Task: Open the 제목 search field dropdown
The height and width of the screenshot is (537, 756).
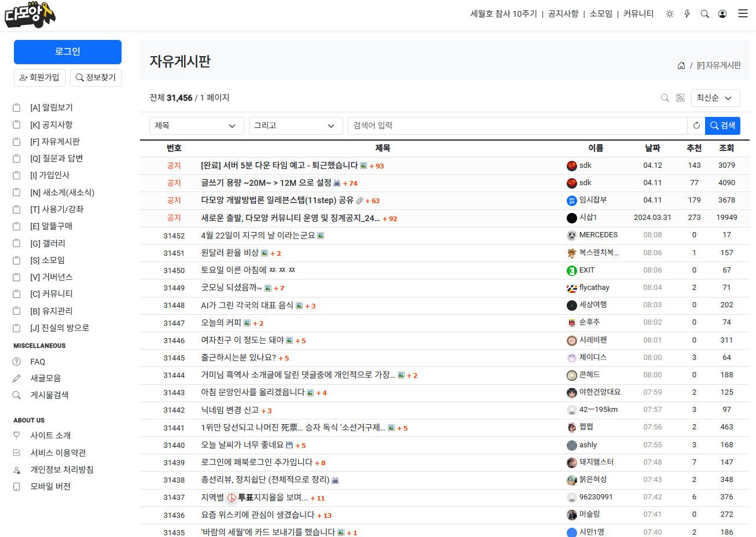Action: point(197,126)
